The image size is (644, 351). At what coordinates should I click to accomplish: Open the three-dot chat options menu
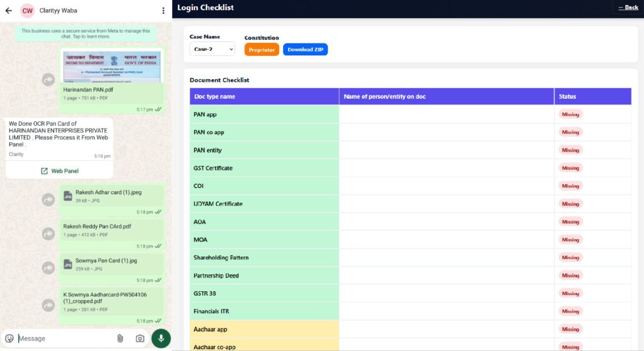point(164,11)
